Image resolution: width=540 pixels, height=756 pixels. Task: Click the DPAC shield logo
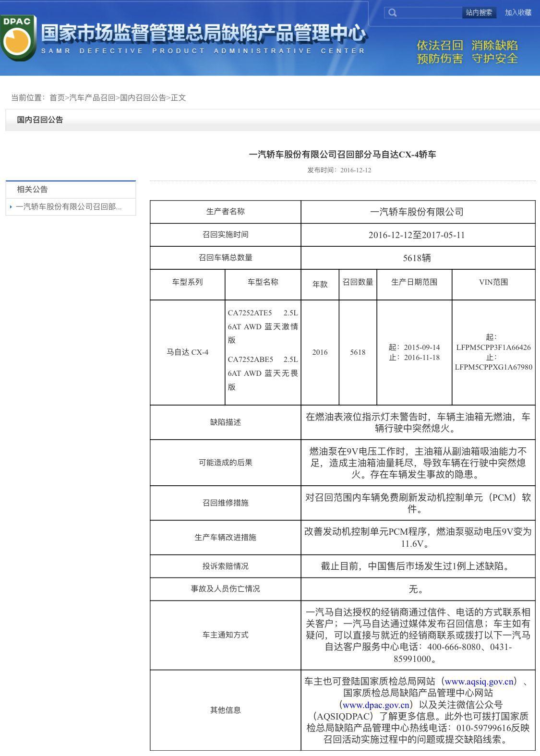[18, 38]
